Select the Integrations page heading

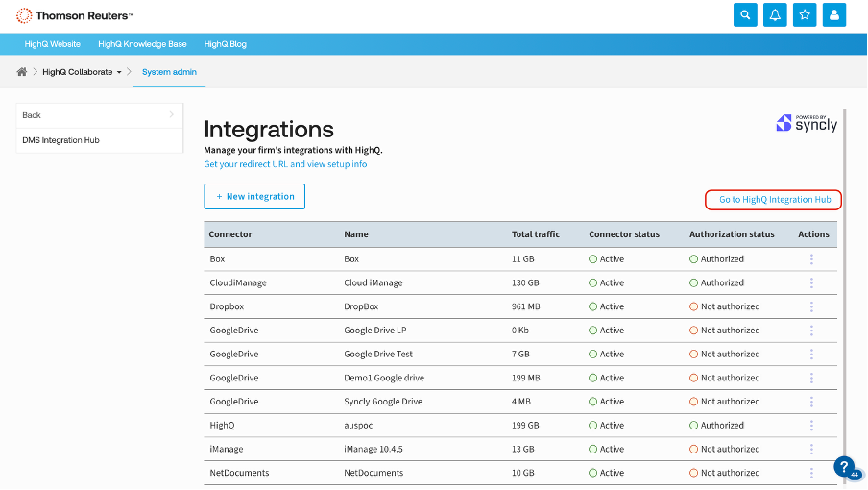click(x=269, y=129)
